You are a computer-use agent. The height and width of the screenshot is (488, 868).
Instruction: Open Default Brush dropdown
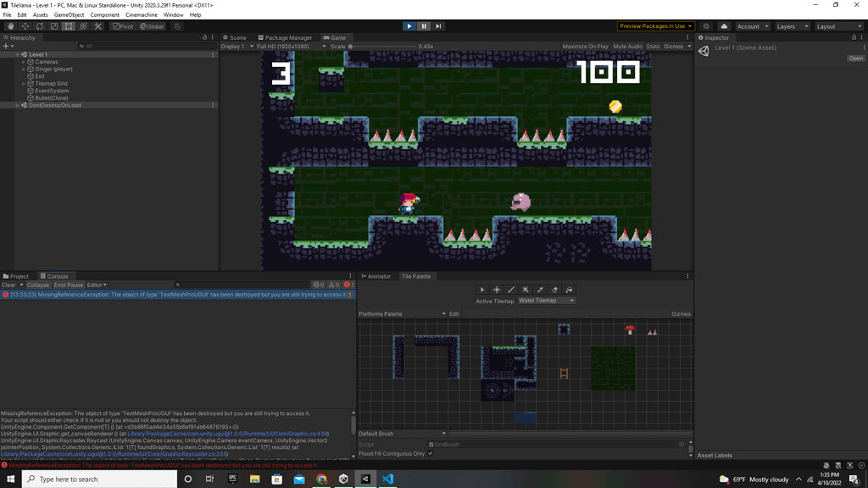[x=402, y=434]
